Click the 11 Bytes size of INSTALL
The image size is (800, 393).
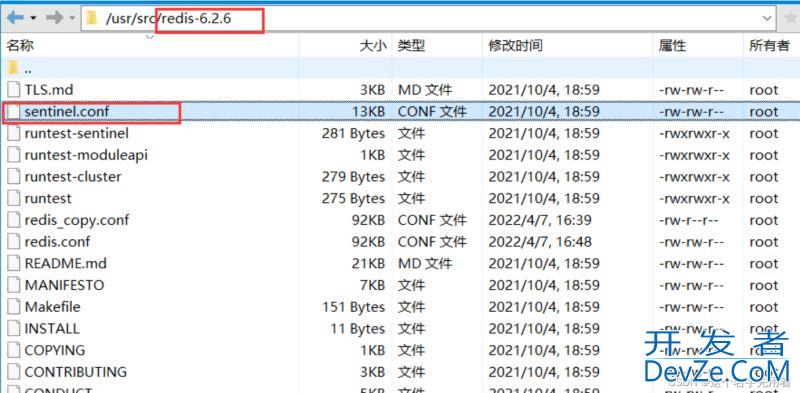pyautogui.click(x=357, y=328)
